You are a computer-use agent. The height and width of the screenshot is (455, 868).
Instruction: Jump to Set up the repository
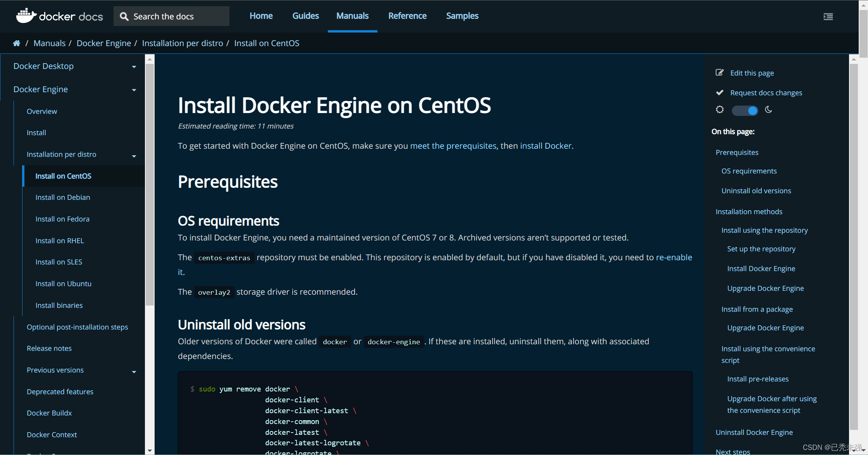coord(761,249)
